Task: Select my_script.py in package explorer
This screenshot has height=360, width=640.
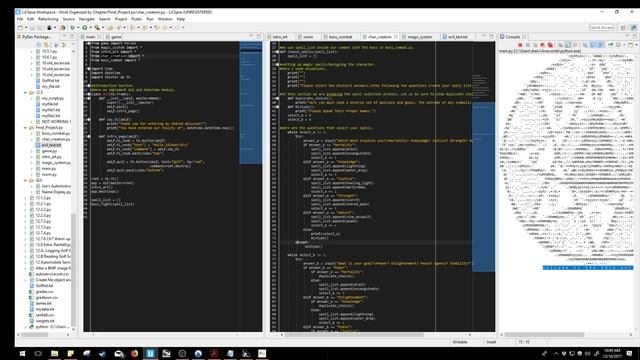Action: click(53, 98)
